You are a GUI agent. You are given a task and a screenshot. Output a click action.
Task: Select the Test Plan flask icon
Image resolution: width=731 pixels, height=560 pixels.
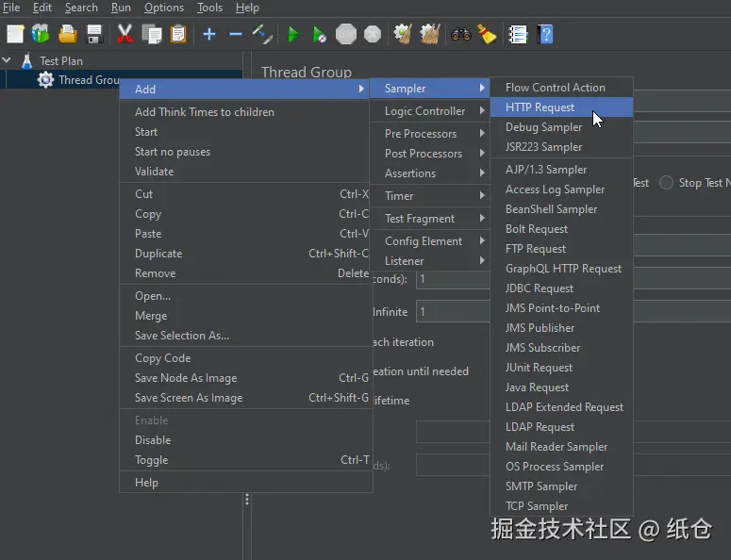(x=27, y=61)
